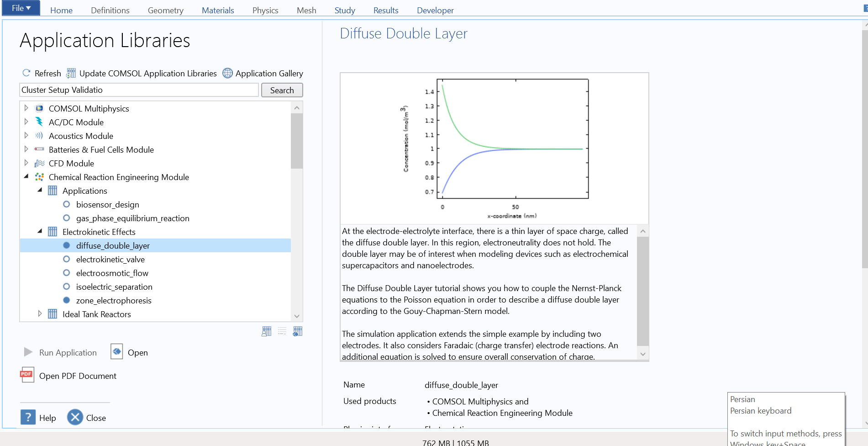This screenshot has width=868, height=446.
Task: Click the blue Help question mark icon
Action: [28, 417]
